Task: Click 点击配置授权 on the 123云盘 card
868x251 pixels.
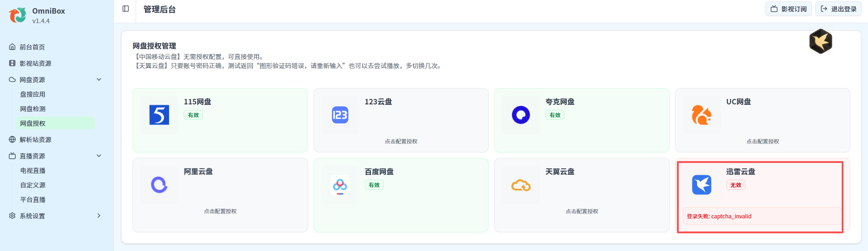Action: point(401,141)
